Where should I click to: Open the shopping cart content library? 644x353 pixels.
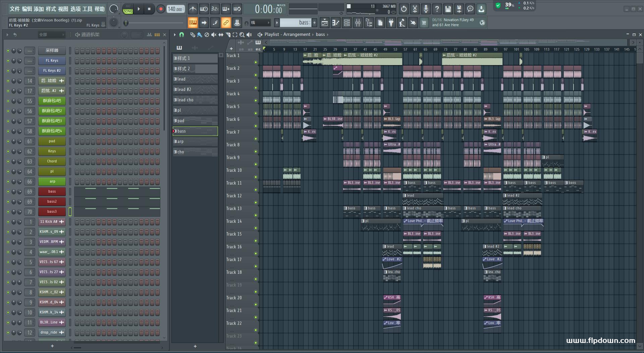pos(424,23)
